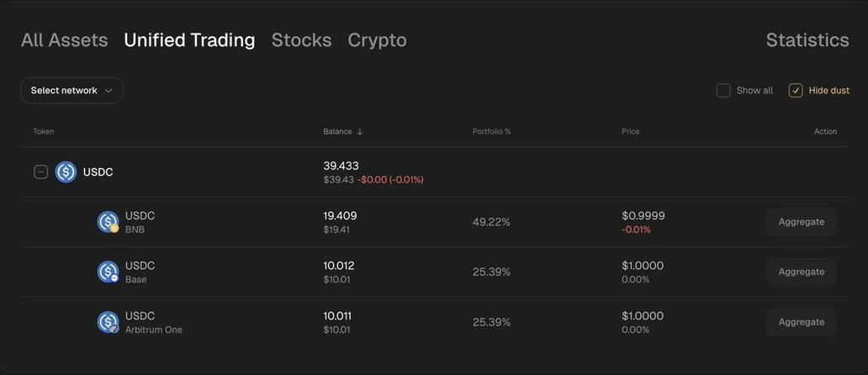
Task: Uncheck the Hide dust checkbox
Action: [x=796, y=91]
